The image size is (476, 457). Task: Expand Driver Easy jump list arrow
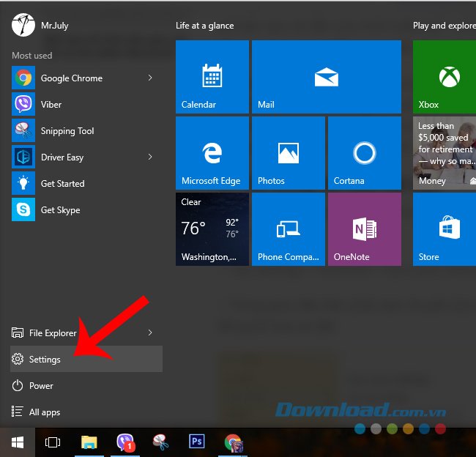(x=150, y=157)
